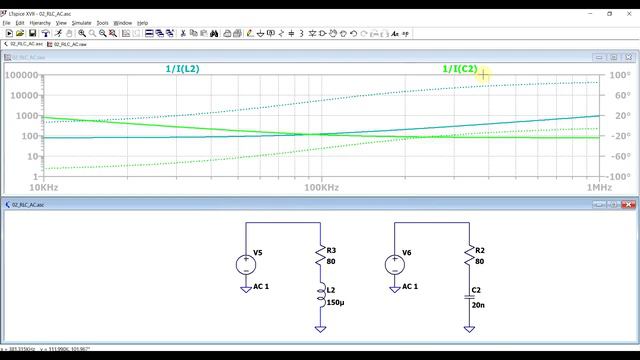
Task: Select voltage source V5 in schematic
Action: [246, 264]
